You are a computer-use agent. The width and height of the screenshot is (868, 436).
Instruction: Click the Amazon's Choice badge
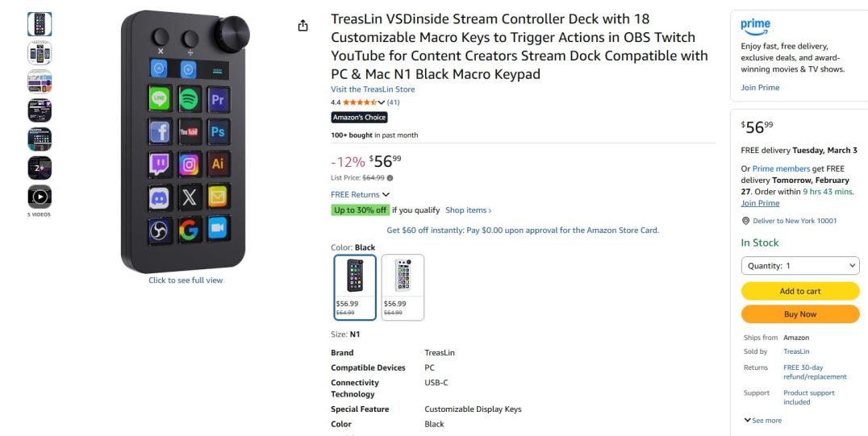click(359, 118)
